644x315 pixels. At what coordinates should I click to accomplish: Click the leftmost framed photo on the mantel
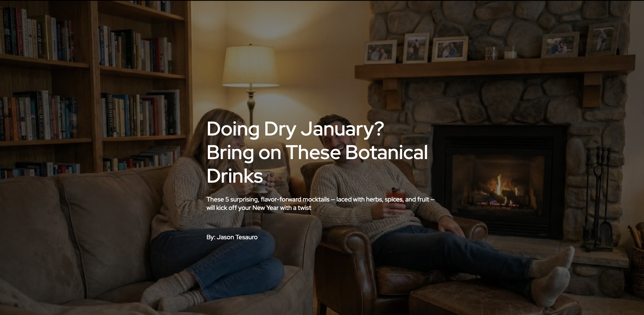point(380,52)
